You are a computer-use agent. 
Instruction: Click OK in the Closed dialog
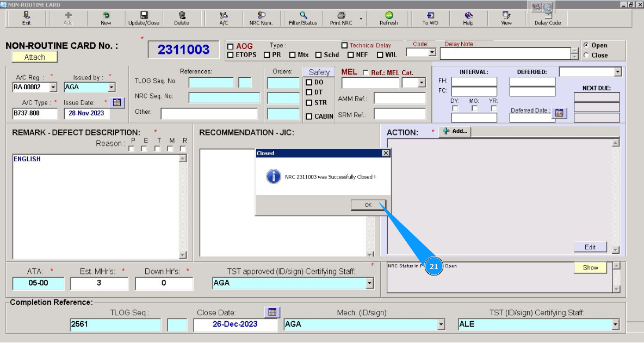368,205
